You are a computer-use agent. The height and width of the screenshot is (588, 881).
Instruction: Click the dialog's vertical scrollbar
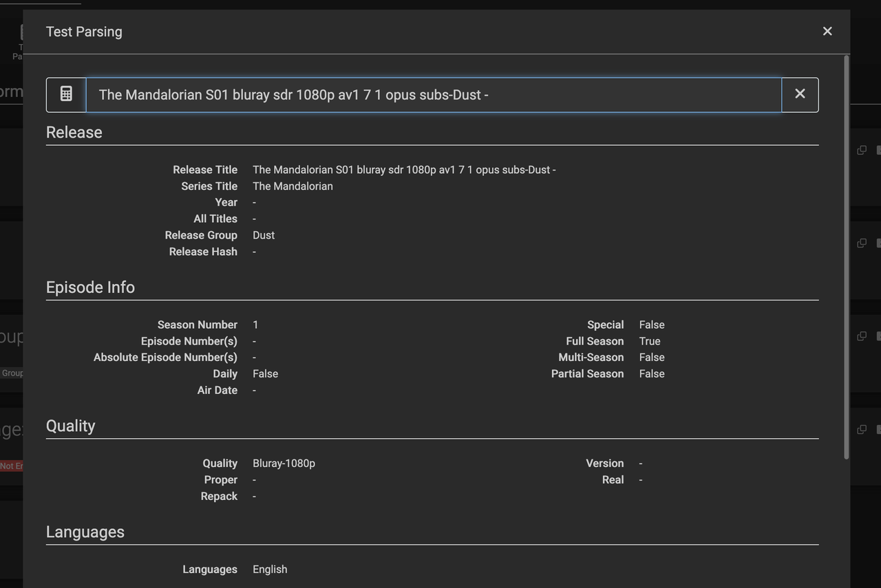point(846,257)
